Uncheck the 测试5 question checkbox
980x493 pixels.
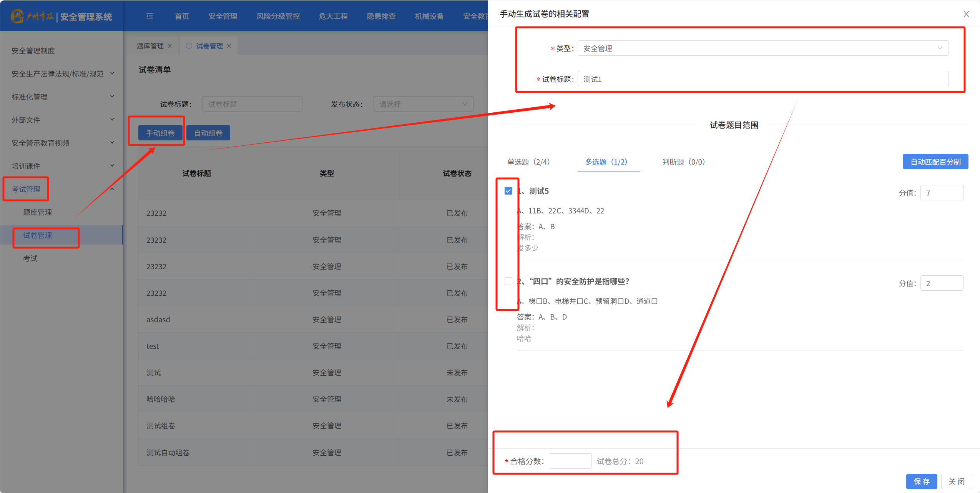[x=508, y=191]
